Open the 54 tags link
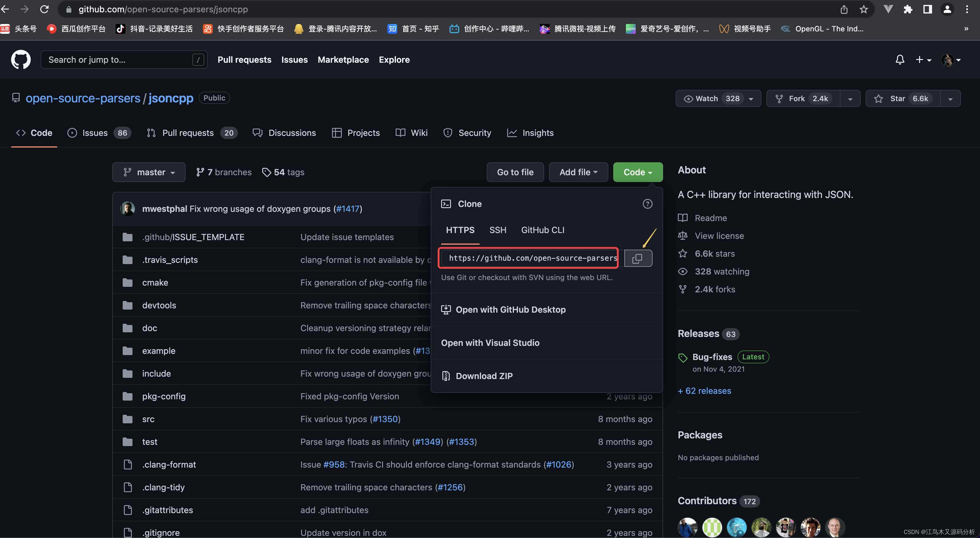 coord(283,172)
